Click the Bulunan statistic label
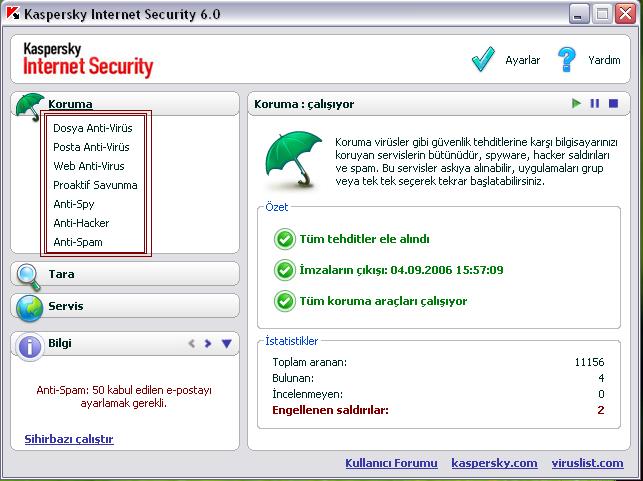This screenshot has width=643, height=481. pyautogui.click(x=293, y=378)
